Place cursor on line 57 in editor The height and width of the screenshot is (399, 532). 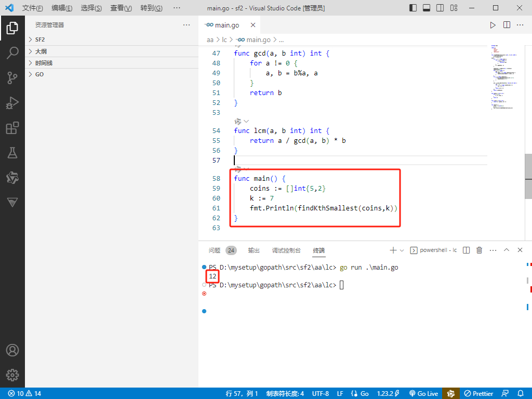pos(361,160)
